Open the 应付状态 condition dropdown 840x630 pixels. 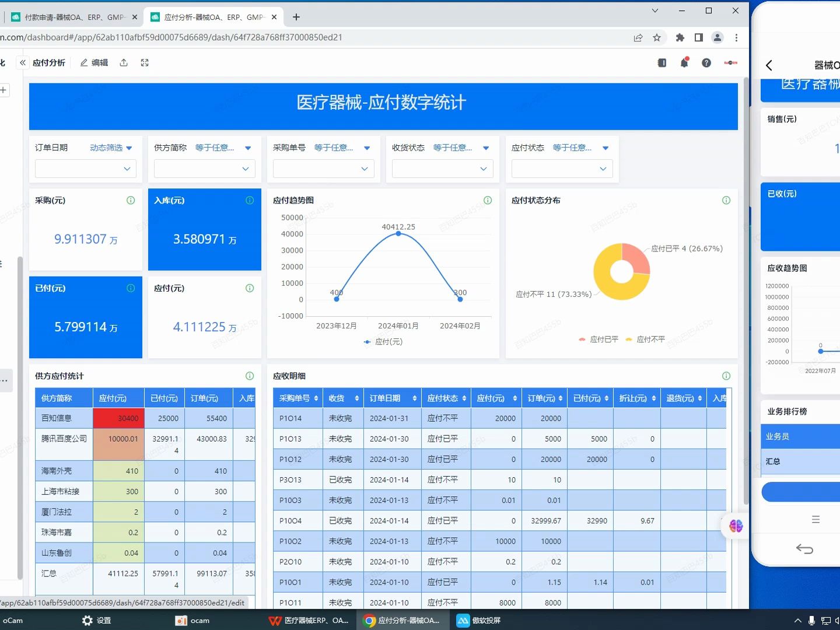pos(580,148)
